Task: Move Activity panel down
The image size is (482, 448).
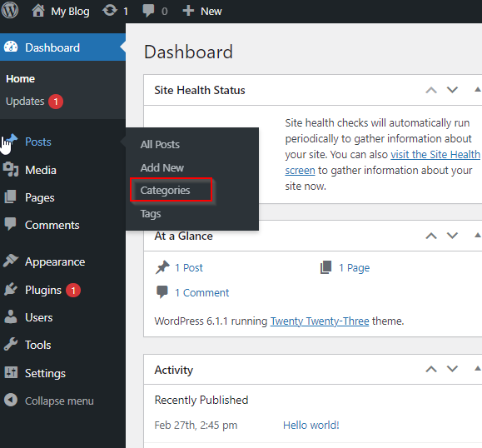Action: 452,369
